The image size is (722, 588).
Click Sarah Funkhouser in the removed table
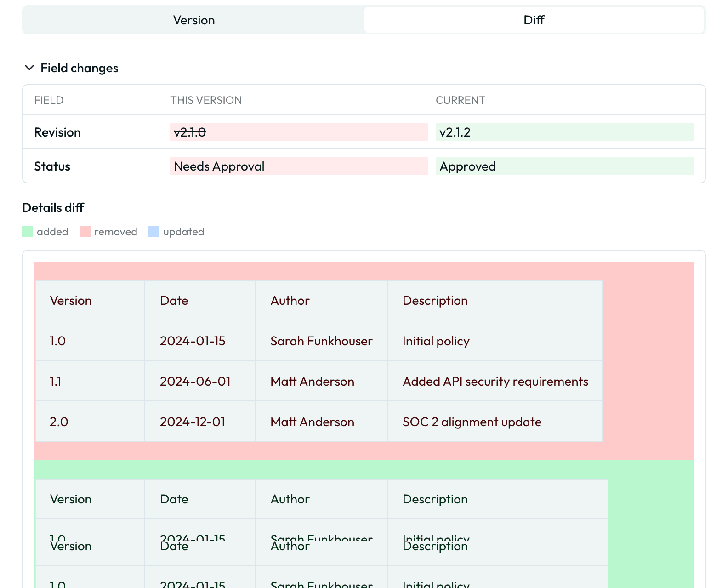click(x=321, y=341)
